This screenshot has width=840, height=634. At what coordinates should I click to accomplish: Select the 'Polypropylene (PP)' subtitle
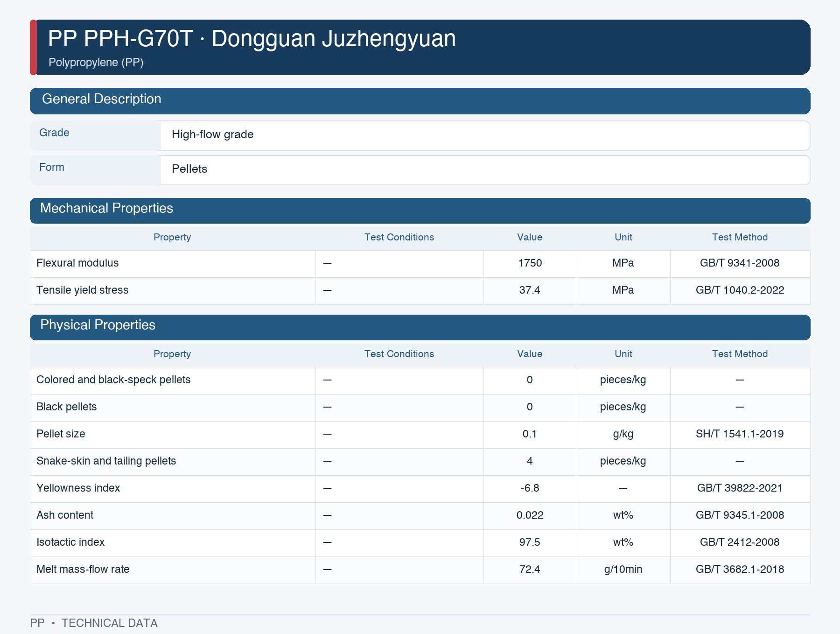pos(96,63)
